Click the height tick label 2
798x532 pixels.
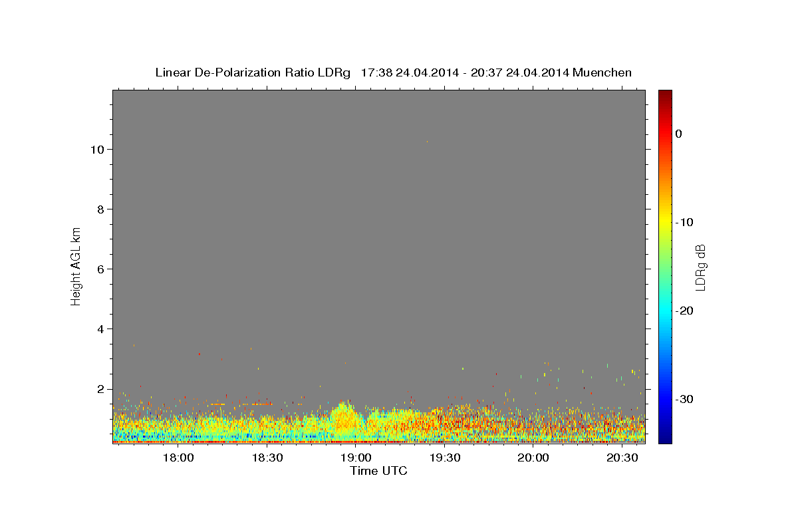click(100, 388)
